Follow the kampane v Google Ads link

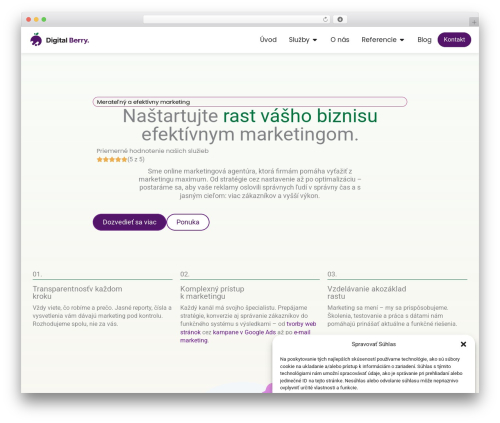tap(244, 332)
